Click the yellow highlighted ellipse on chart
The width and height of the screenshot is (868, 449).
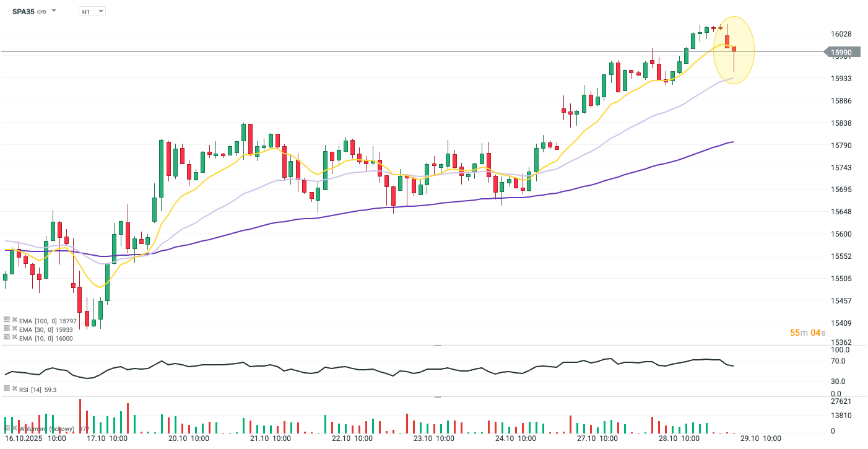pyautogui.click(x=734, y=50)
